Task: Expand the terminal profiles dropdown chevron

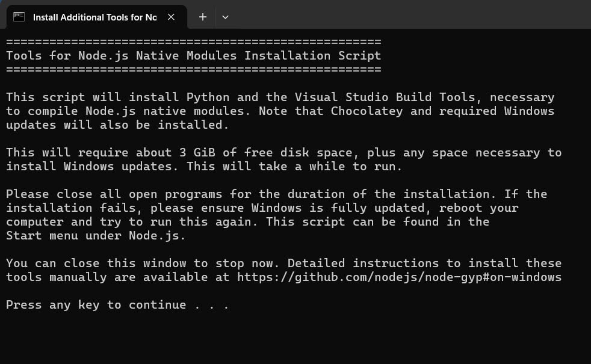Action: 226,17
